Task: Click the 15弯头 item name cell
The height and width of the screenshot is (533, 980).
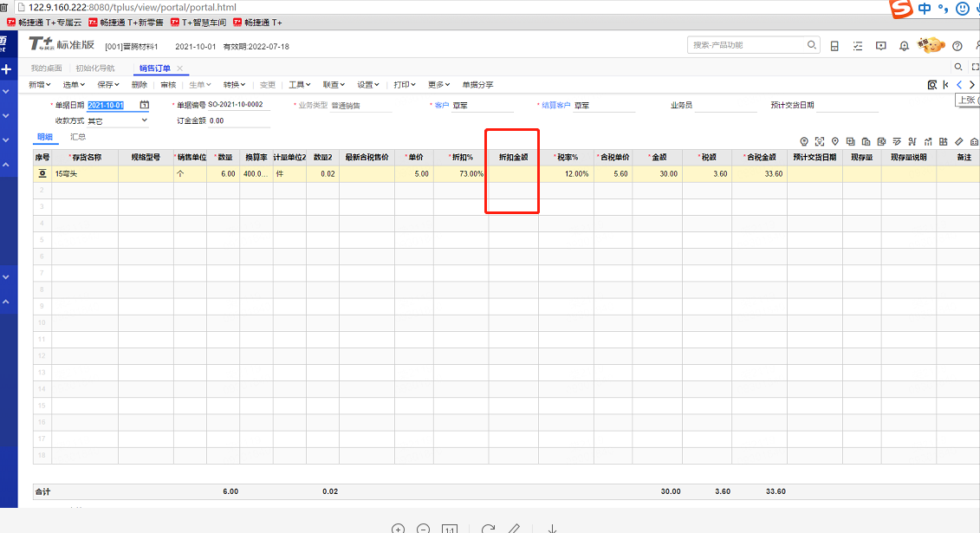Action: 84,173
